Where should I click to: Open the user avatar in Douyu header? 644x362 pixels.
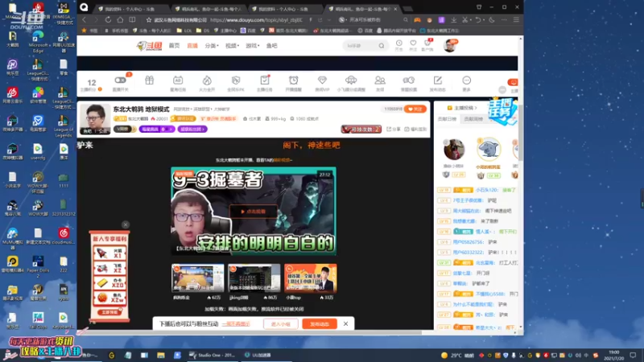[x=450, y=46]
